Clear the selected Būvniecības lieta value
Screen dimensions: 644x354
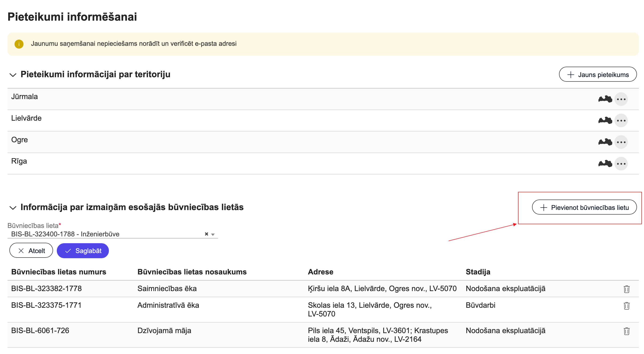point(206,234)
